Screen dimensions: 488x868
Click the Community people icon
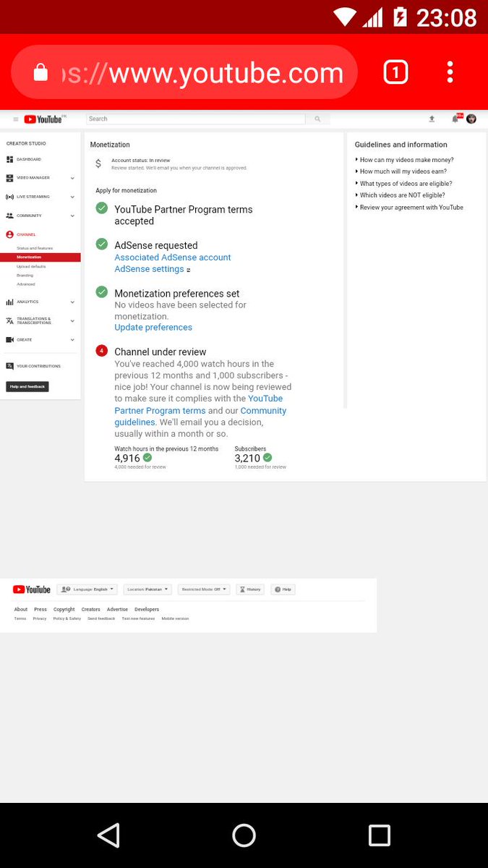[10, 216]
